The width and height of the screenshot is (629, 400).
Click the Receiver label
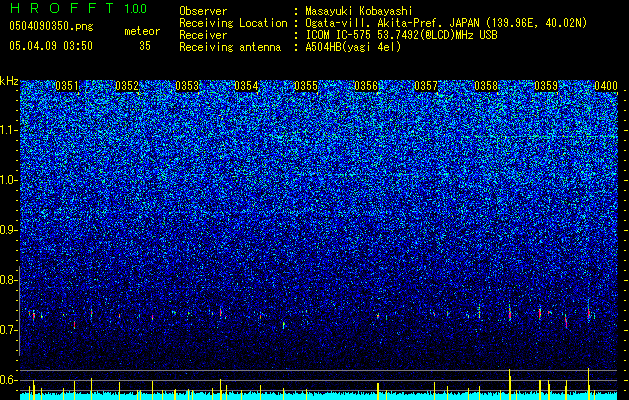(x=203, y=35)
